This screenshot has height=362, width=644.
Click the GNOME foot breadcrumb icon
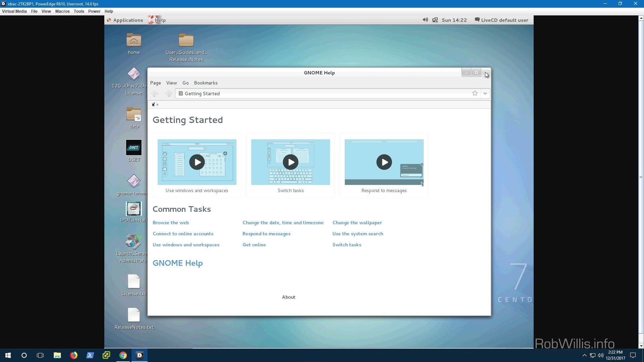point(154,105)
